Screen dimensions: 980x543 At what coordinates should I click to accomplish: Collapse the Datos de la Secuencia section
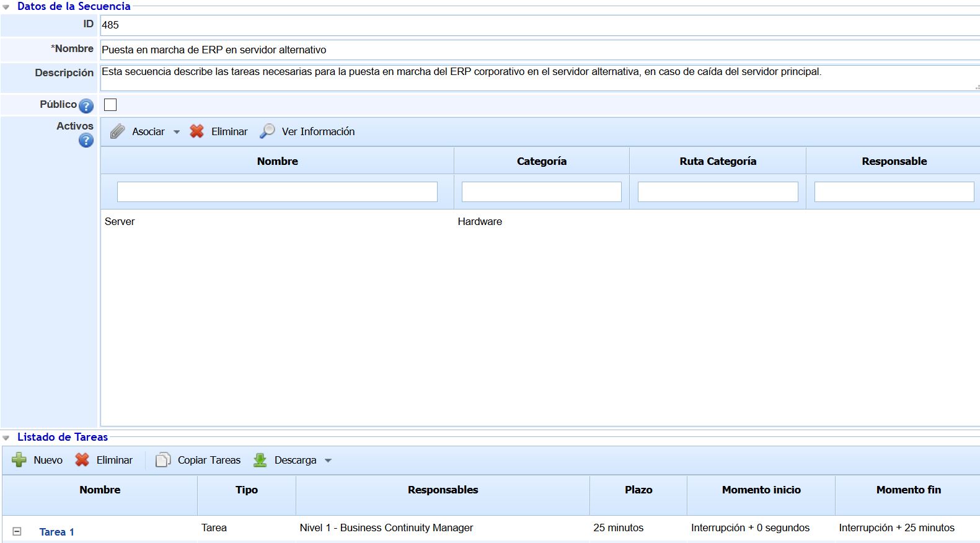tap(6, 7)
